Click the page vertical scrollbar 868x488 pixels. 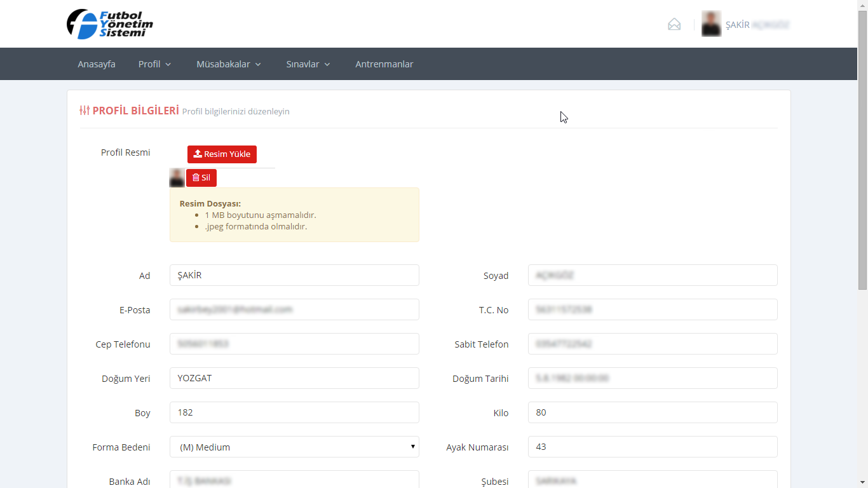[862, 152]
